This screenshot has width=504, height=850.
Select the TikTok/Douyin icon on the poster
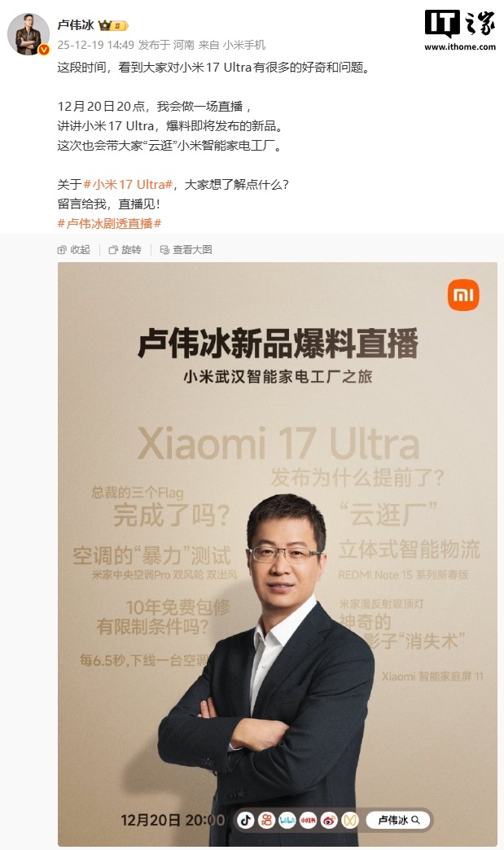click(x=246, y=820)
